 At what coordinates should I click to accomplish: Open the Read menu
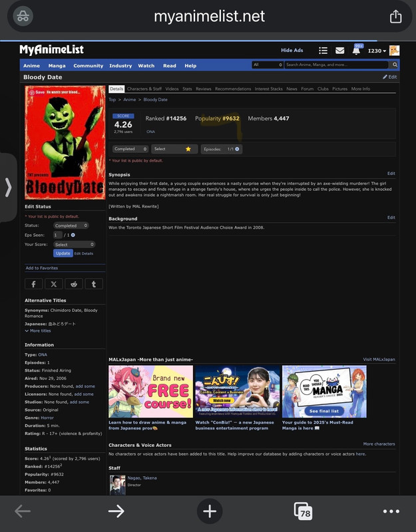pos(170,66)
